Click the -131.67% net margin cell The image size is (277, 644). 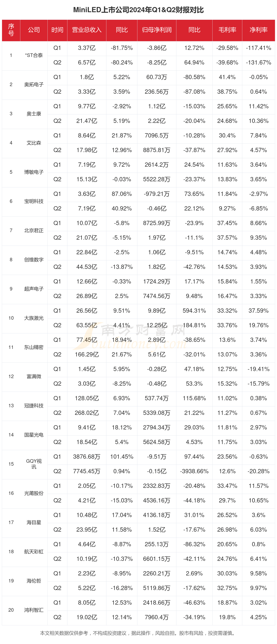click(258, 62)
